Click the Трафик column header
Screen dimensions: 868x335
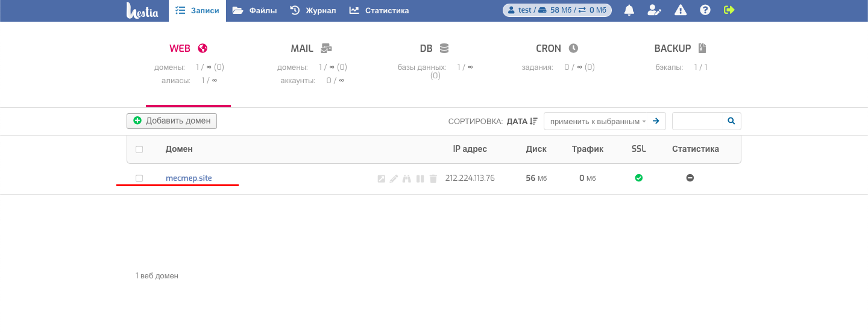[588, 149]
